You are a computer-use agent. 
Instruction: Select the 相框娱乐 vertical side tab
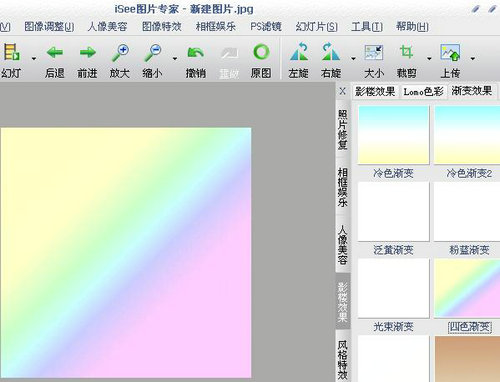point(343,187)
